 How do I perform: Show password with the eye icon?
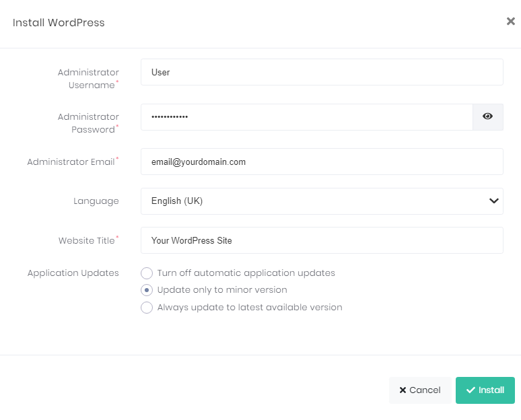487,116
